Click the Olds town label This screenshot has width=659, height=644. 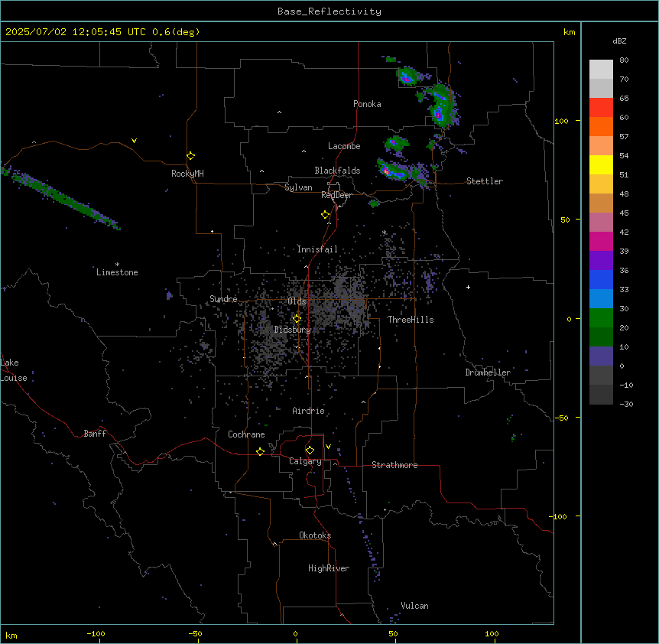coord(297,301)
